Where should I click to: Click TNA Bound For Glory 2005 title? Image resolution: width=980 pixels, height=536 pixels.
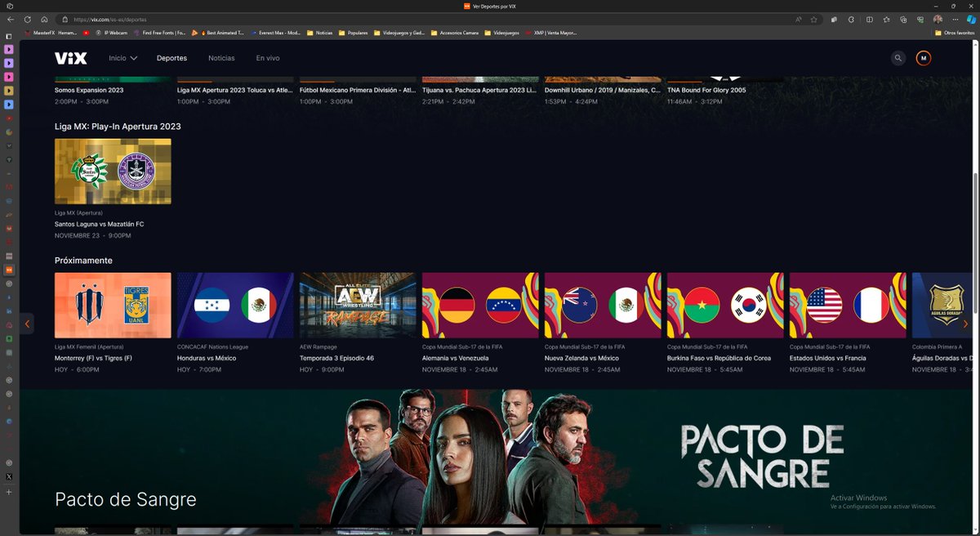pyautogui.click(x=706, y=90)
